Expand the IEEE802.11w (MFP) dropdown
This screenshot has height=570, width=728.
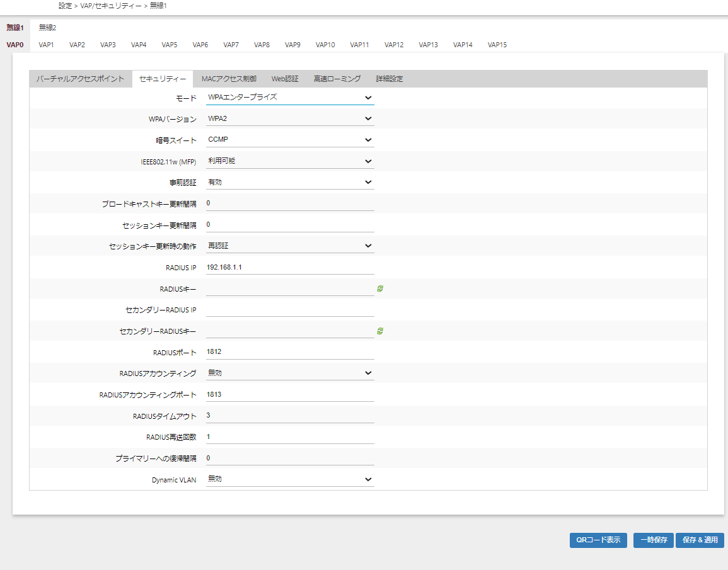pyautogui.click(x=290, y=161)
